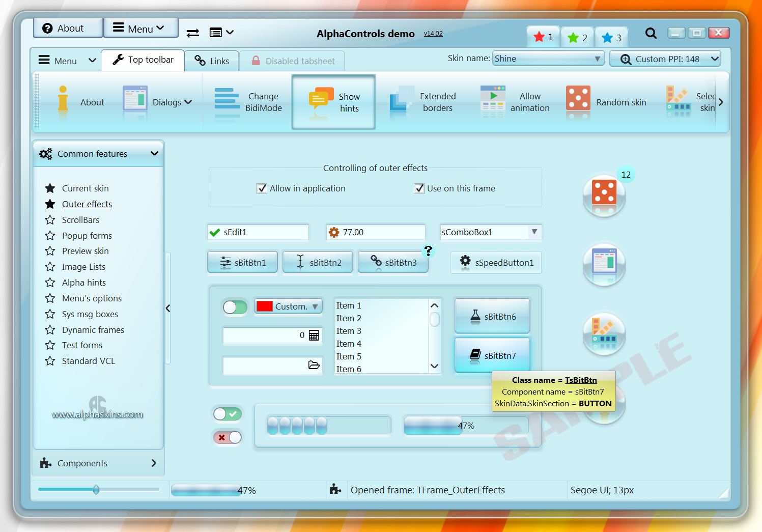This screenshot has height=532, width=762.
Task: Toggle the Use on this frame checkbox
Action: (419, 188)
